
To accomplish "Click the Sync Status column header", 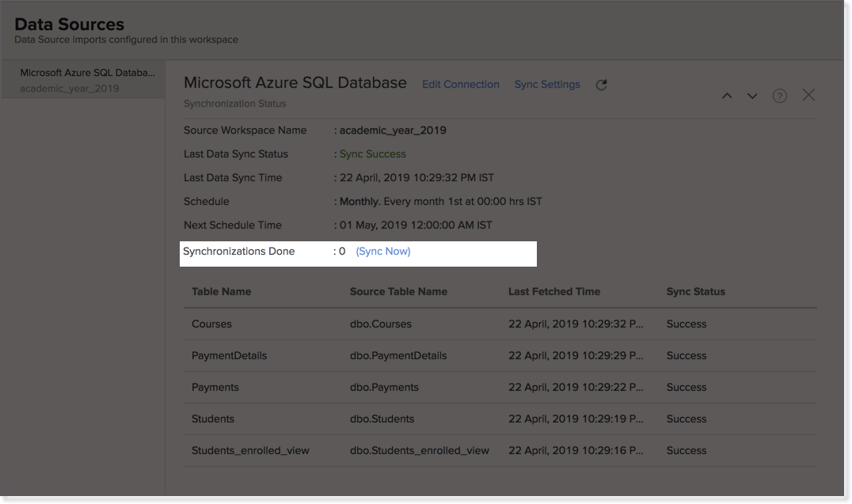I will [x=695, y=291].
